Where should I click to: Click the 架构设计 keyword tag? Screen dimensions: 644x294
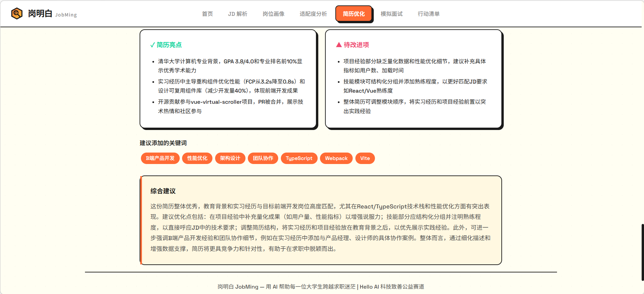[x=230, y=158]
